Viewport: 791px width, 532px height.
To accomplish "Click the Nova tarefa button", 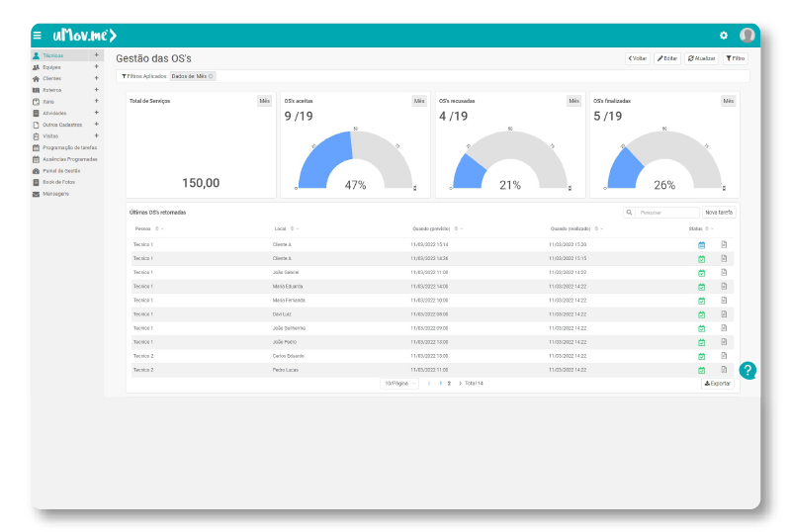I will pyautogui.click(x=719, y=212).
